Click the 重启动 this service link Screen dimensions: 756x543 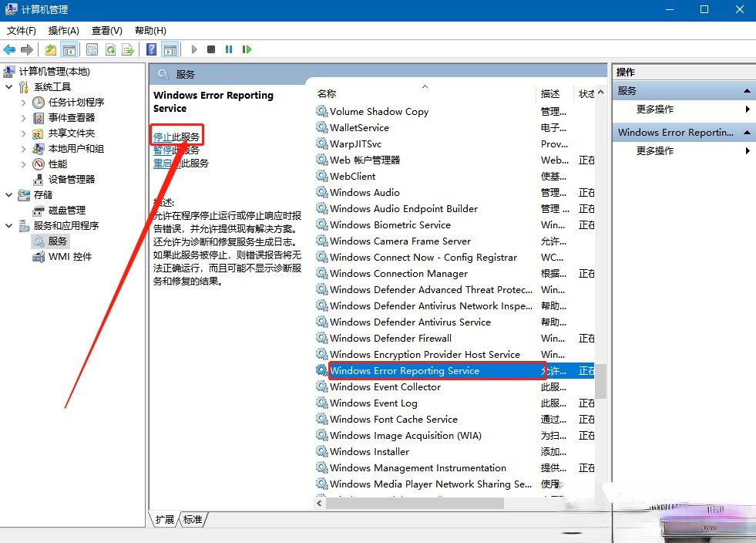coord(166,164)
